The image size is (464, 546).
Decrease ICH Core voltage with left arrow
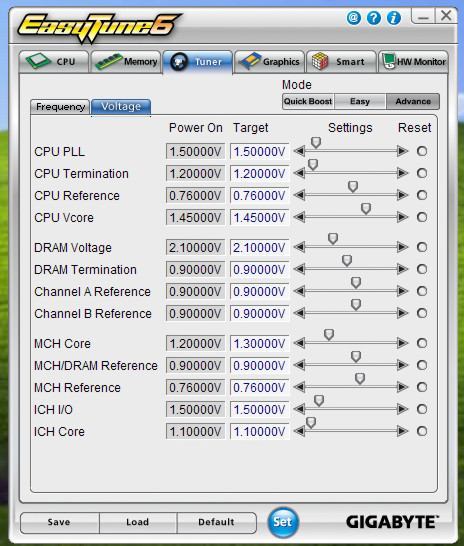tap(299, 431)
